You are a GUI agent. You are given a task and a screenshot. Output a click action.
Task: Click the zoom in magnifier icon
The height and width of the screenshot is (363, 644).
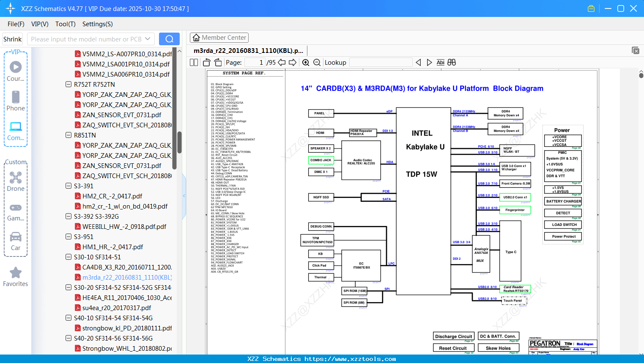(x=306, y=63)
